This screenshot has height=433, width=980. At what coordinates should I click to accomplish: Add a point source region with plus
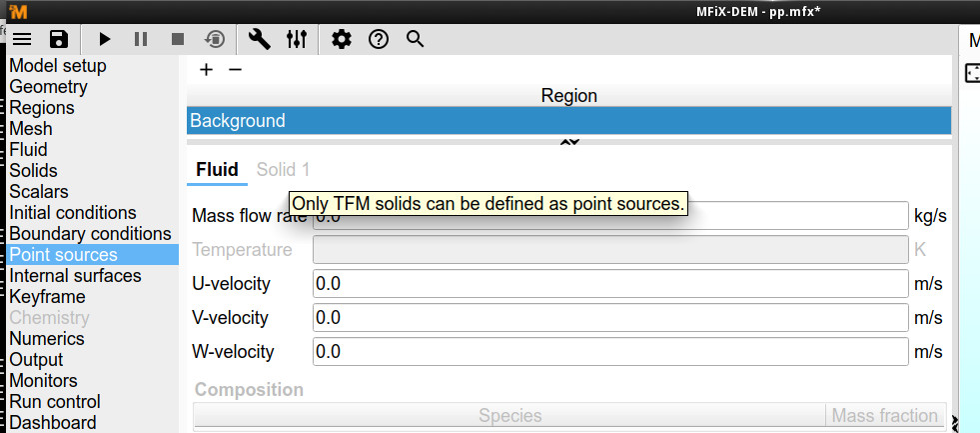tap(207, 69)
